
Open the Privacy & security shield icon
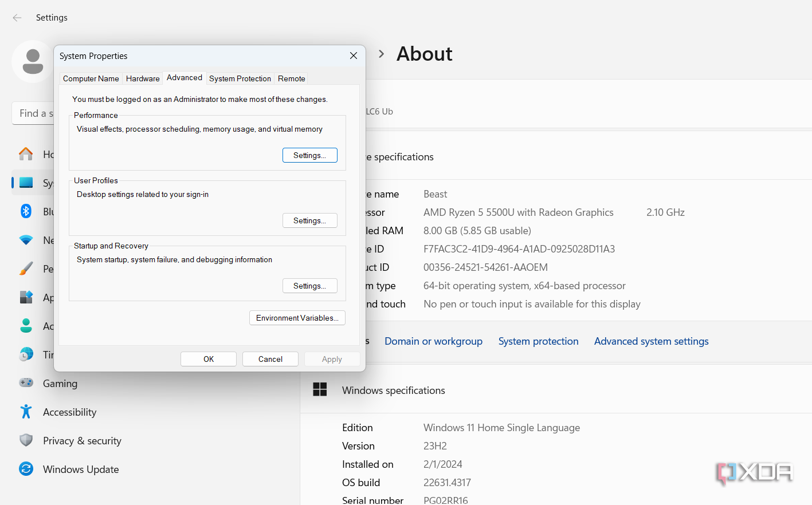click(x=26, y=440)
